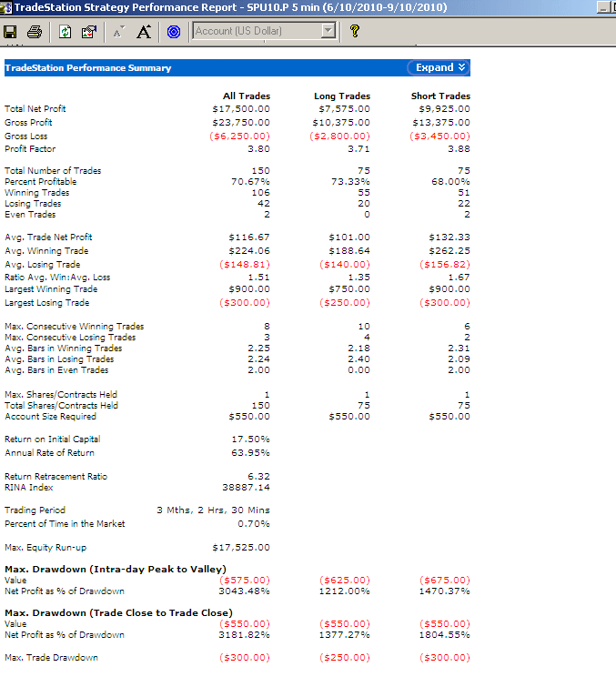The image size is (616, 687).
Task: Open help with the question mark icon
Action: click(355, 31)
